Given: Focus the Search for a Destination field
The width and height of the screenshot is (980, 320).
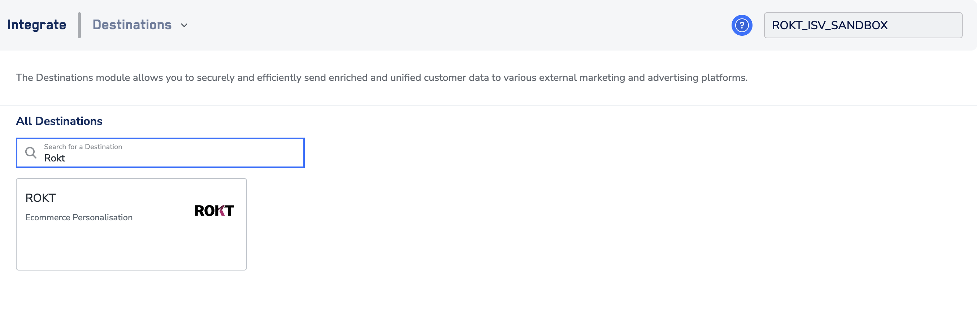Looking at the screenshot, I should (x=160, y=152).
